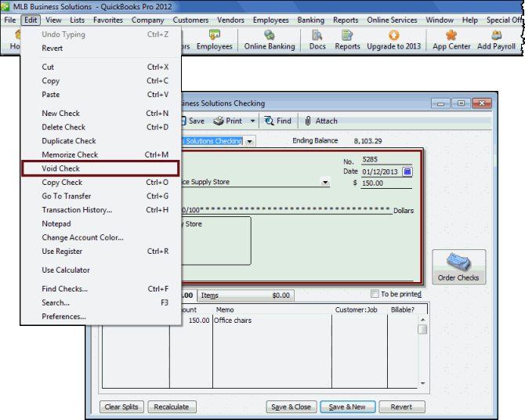Switch to the Items tab
This screenshot has width=525, height=420.
(x=245, y=295)
